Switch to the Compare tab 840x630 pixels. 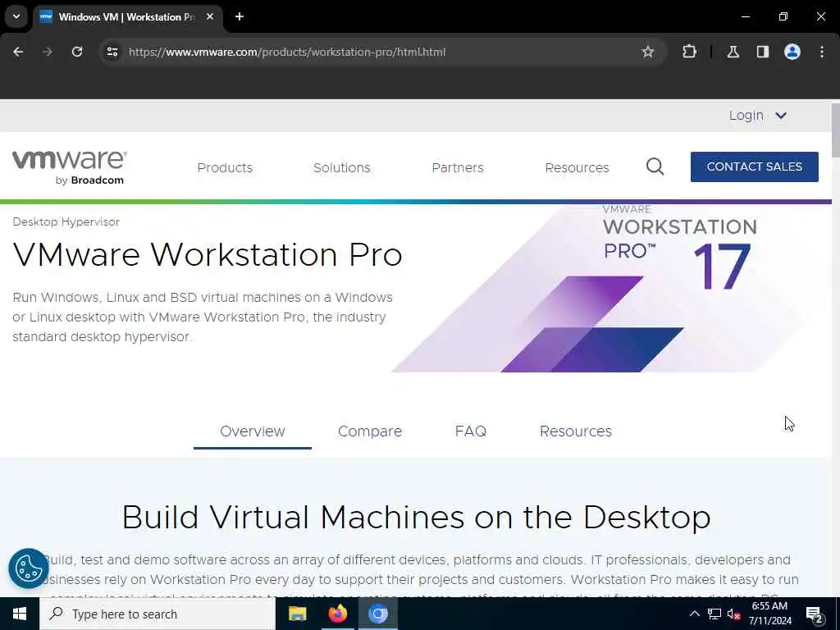(x=370, y=431)
